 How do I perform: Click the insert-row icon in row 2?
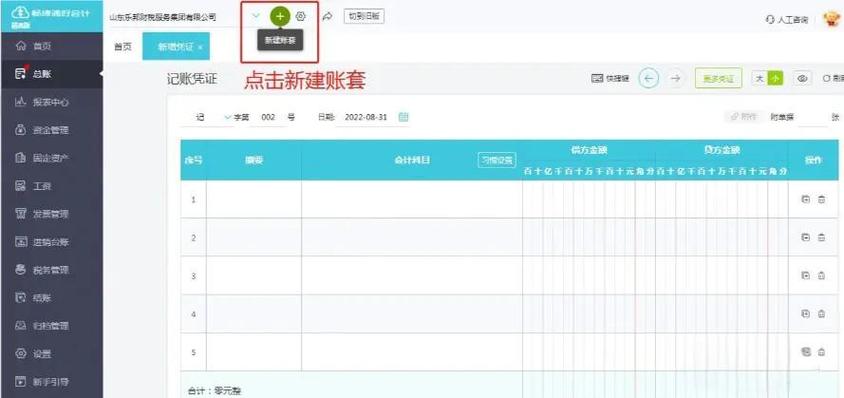pyautogui.click(x=806, y=237)
